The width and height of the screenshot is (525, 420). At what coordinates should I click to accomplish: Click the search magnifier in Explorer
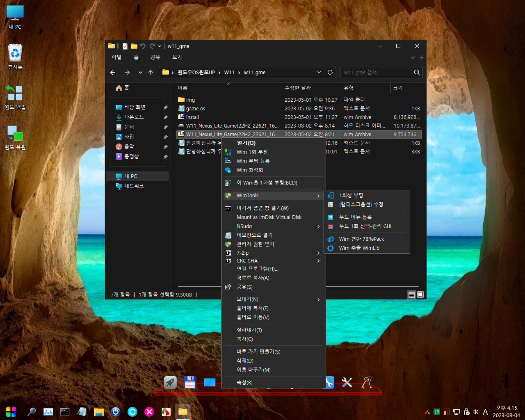coord(417,73)
